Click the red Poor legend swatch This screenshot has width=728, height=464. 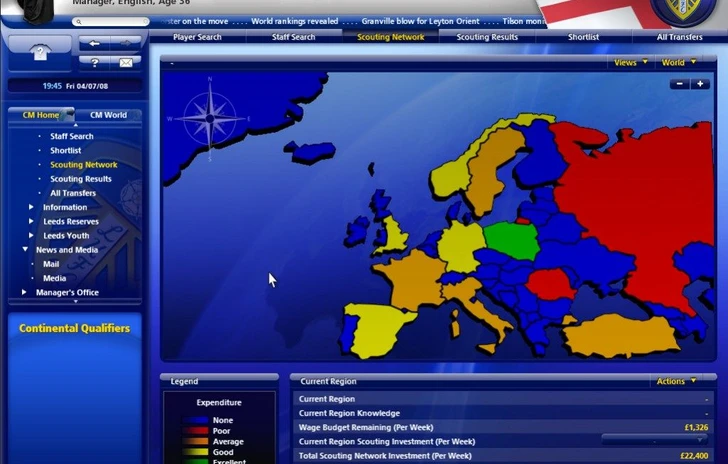[x=195, y=431]
